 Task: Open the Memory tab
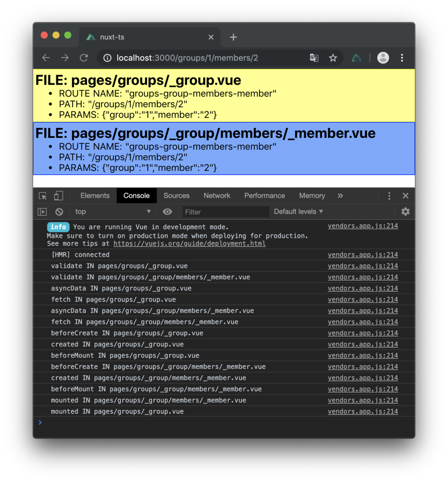312,196
